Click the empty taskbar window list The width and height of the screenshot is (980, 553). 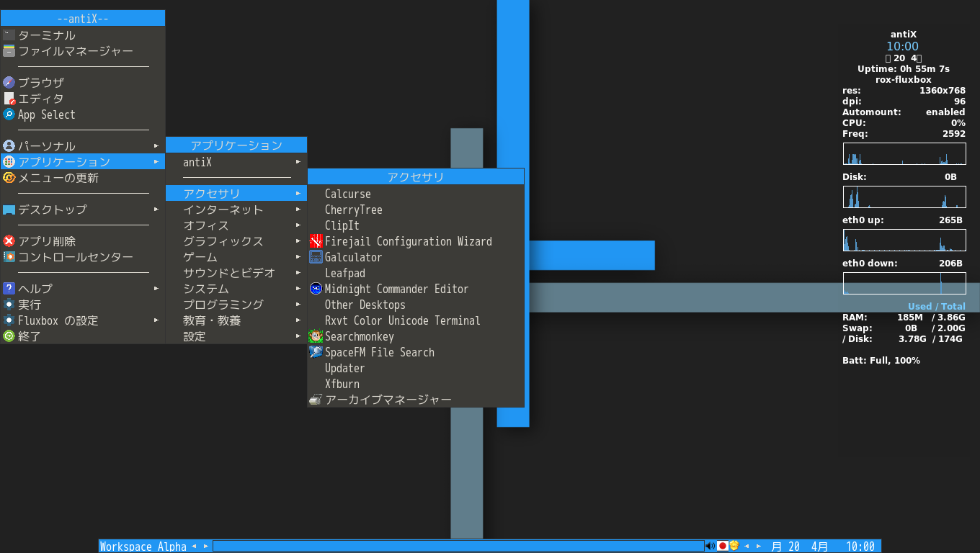tap(458, 547)
